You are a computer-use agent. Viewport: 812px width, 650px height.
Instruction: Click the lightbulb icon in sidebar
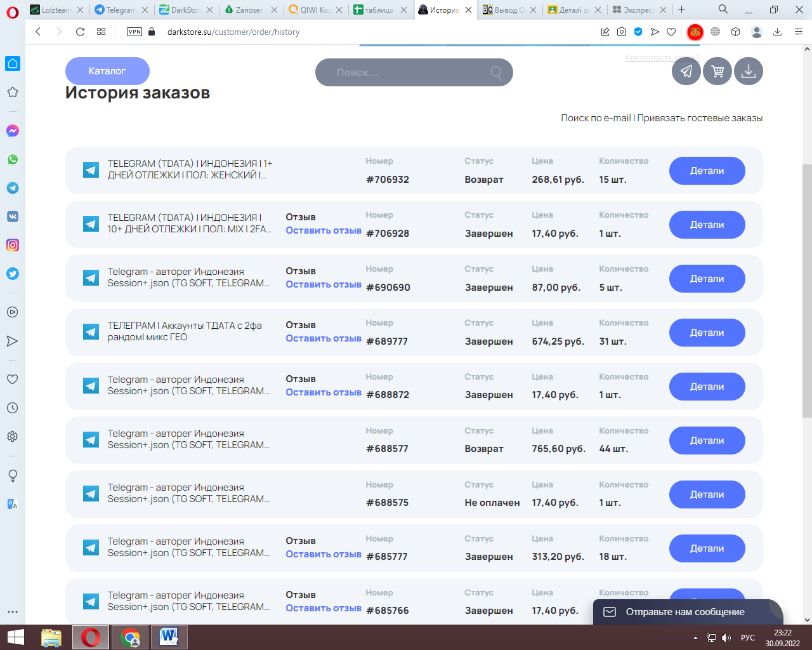tap(13, 475)
